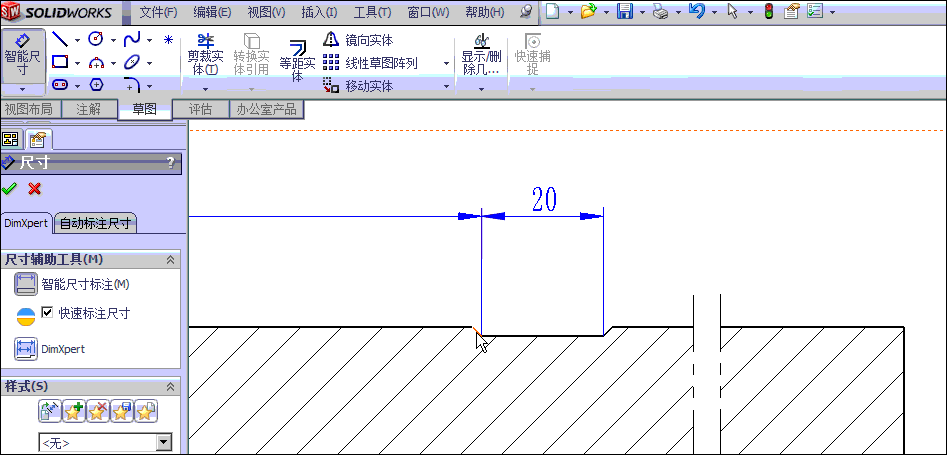Screen dimensions: 947x455
Task: Click the Options checklist icon
Action: [x=815, y=11]
